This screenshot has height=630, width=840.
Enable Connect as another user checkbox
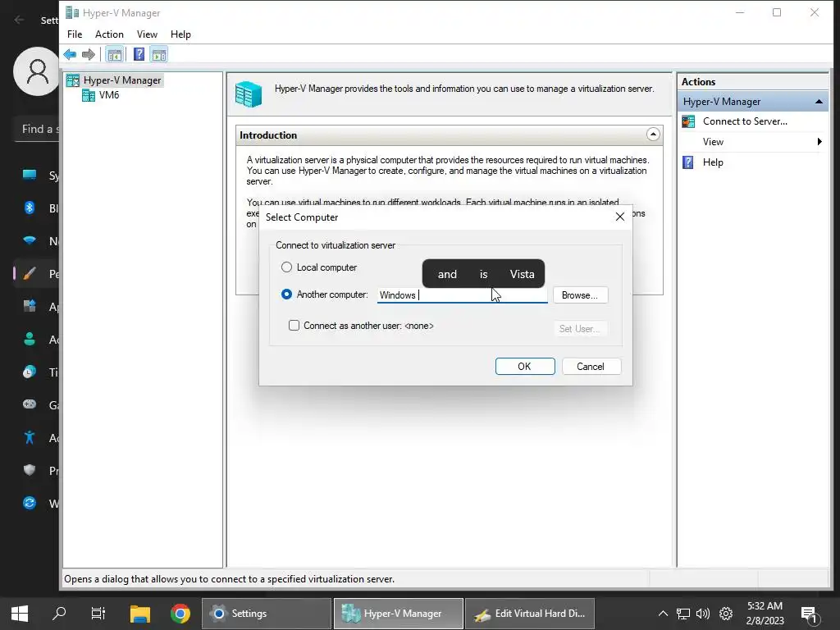(x=294, y=326)
